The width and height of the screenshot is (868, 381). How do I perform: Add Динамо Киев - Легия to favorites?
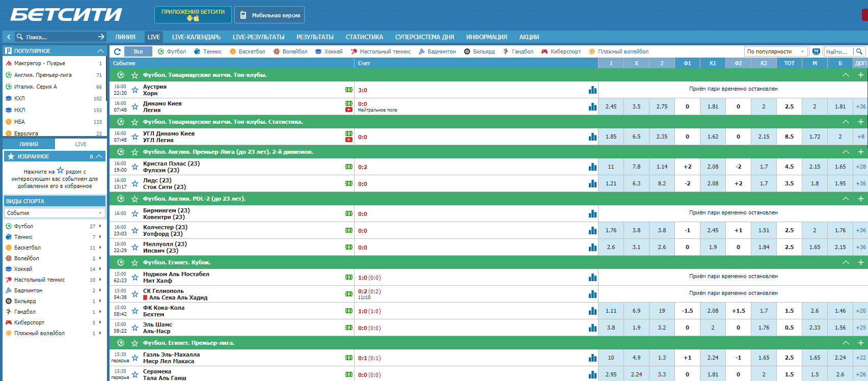[x=135, y=107]
